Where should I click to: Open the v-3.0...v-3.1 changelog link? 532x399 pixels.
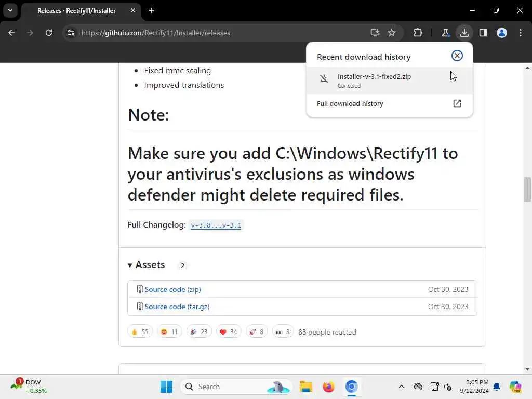point(216,225)
